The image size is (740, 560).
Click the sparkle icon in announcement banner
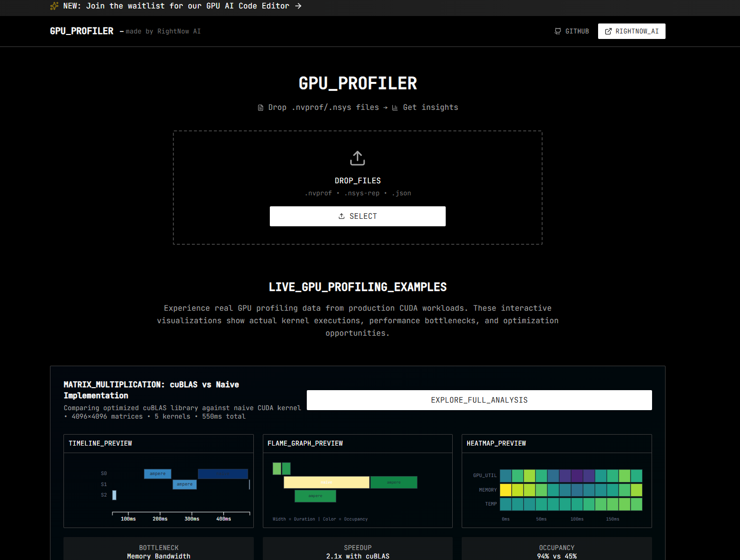[x=54, y=6]
